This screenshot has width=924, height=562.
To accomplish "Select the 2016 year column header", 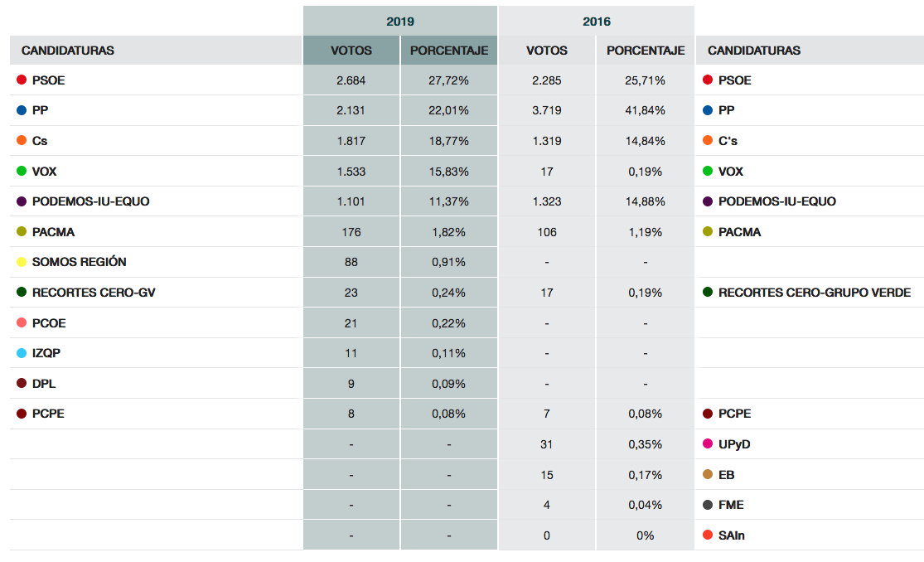I will click(596, 22).
